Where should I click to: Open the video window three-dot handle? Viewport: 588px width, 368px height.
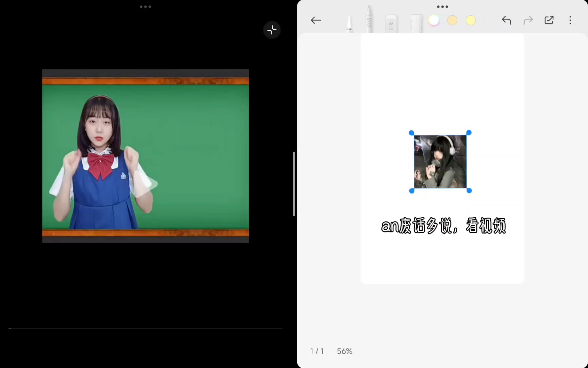coord(145,7)
